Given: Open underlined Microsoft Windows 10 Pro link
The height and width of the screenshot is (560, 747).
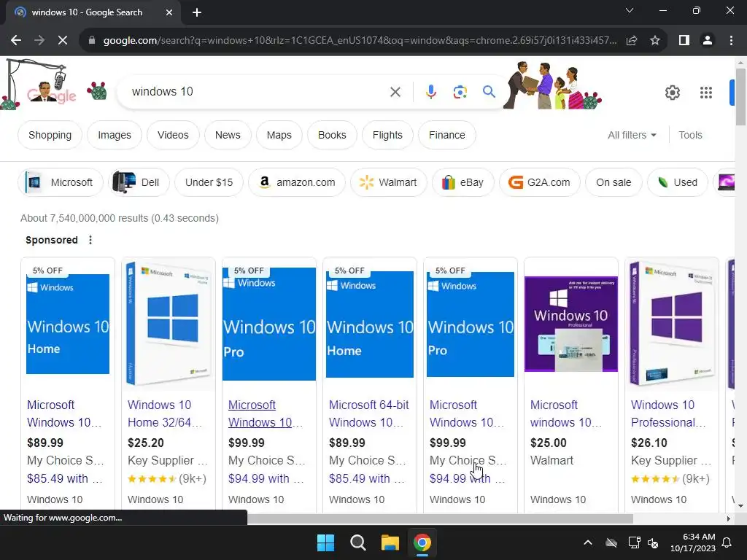Looking at the screenshot, I should point(266,413).
